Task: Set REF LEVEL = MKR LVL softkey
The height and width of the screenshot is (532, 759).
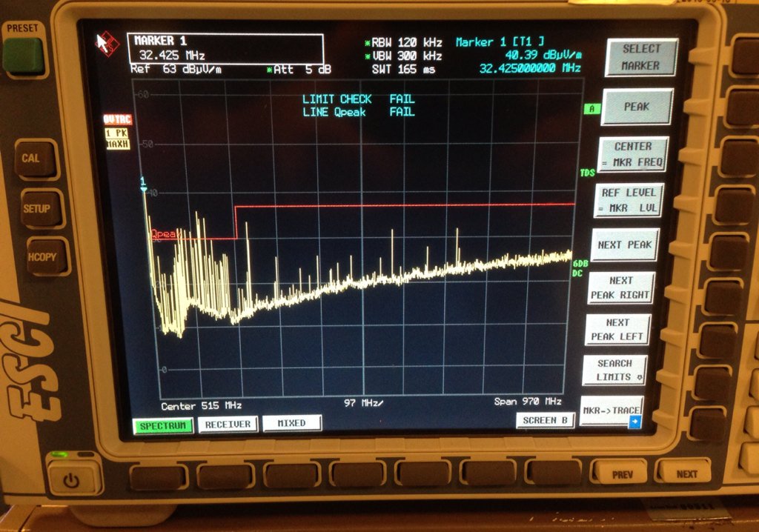Action: click(x=629, y=200)
